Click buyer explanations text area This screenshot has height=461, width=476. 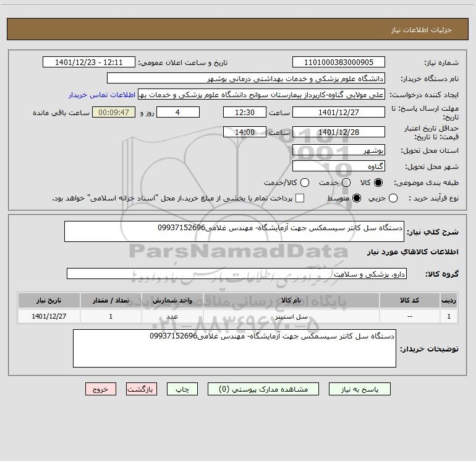pyautogui.click(x=234, y=348)
